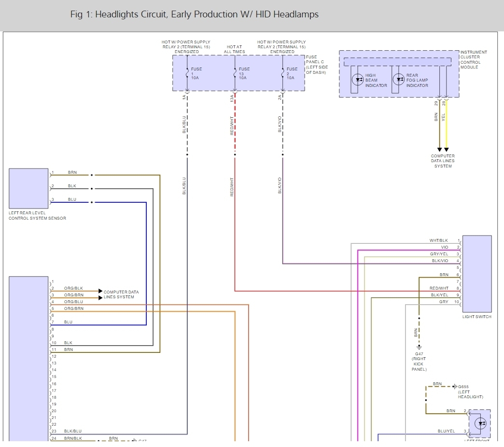
Task: Click the brown wire arrowhead above Computer Data Lines
Action: click(439, 150)
